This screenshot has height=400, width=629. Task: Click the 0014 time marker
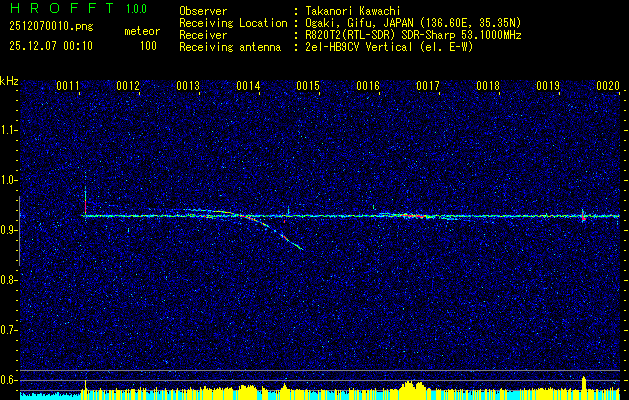(x=248, y=86)
